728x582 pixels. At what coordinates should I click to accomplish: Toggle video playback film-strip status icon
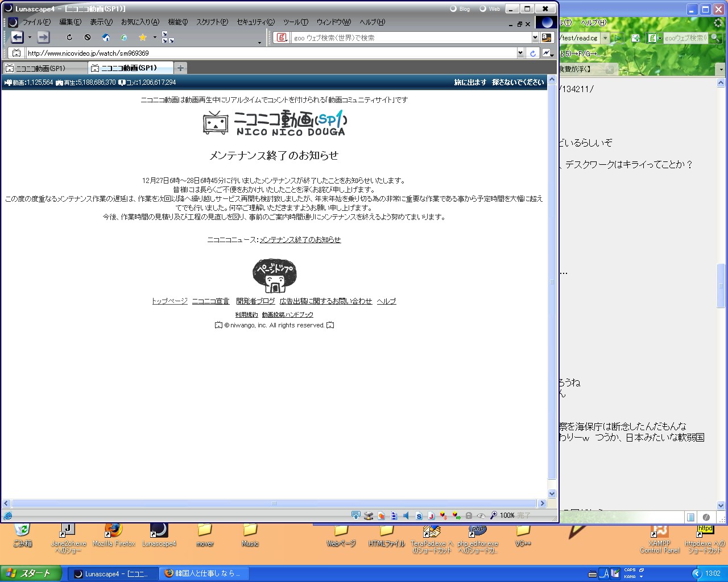click(x=394, y=516)
